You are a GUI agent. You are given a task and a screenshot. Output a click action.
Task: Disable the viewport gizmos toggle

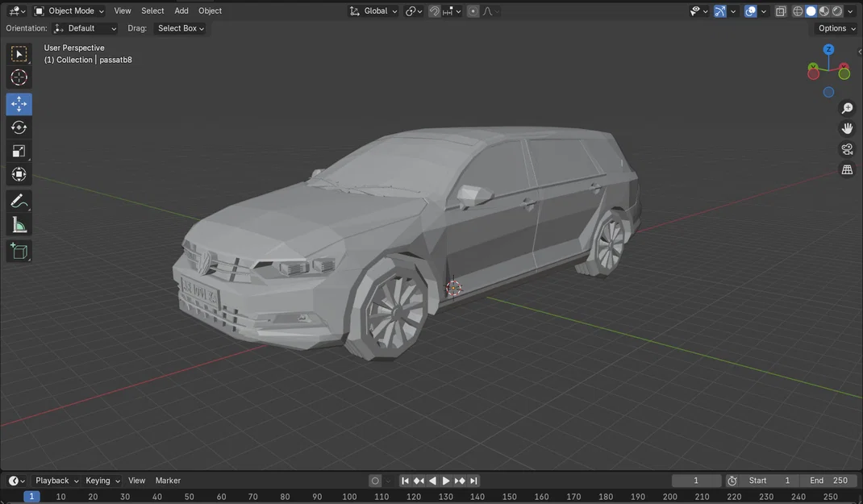click(x=720, y=10)
